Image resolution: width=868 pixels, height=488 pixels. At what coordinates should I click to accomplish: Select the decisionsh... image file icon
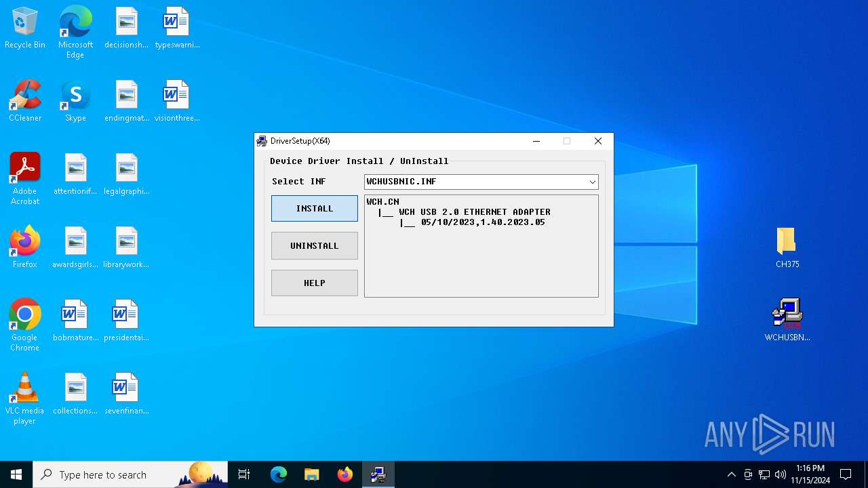126,28
